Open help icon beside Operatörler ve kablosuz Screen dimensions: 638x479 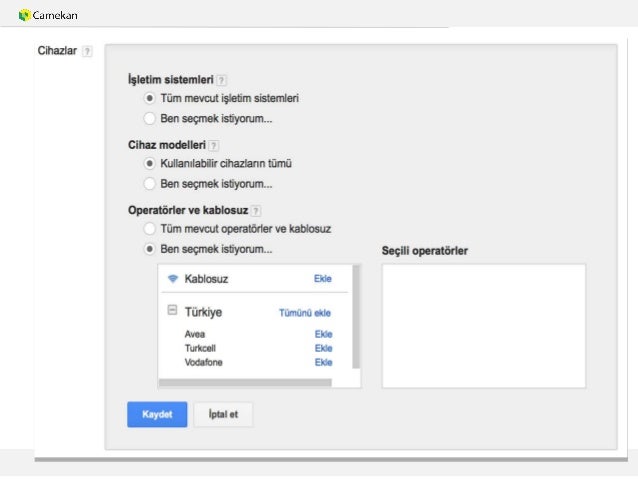click(256, 211)
